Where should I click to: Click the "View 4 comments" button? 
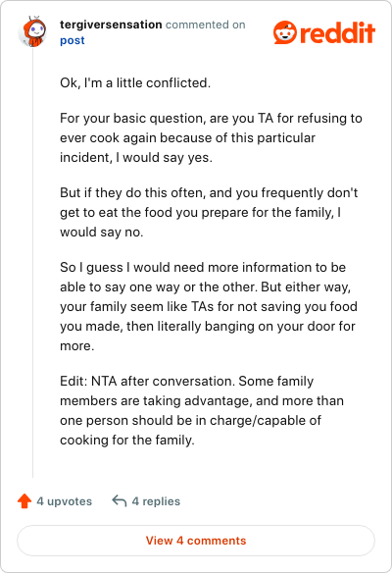point(196,541)
